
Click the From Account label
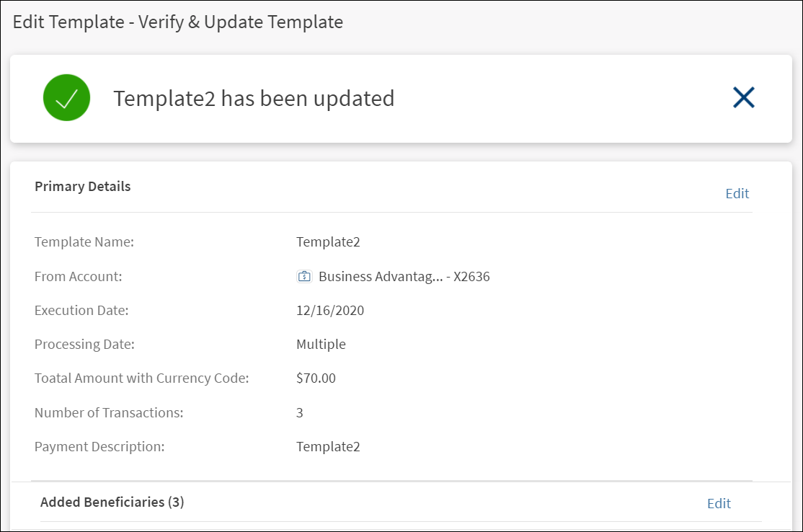(x=79, y=276)
